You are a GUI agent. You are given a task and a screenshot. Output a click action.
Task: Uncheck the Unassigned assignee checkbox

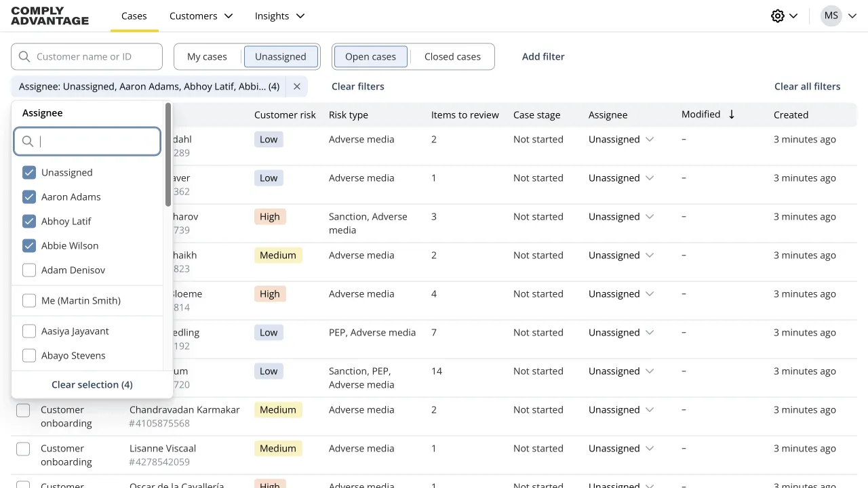tap(29, 172)
